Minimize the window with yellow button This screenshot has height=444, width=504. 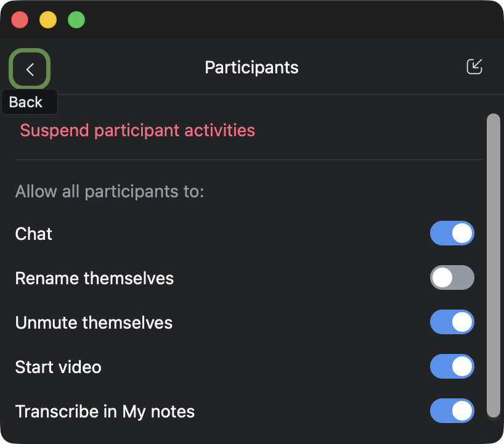pos(48,20)
